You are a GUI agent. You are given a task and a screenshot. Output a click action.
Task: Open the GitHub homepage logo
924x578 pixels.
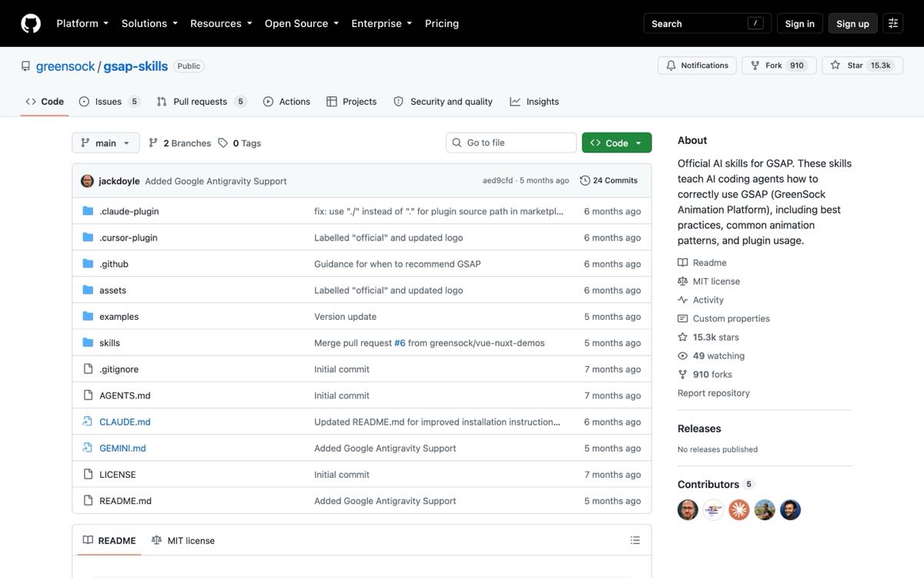(31, 23)
